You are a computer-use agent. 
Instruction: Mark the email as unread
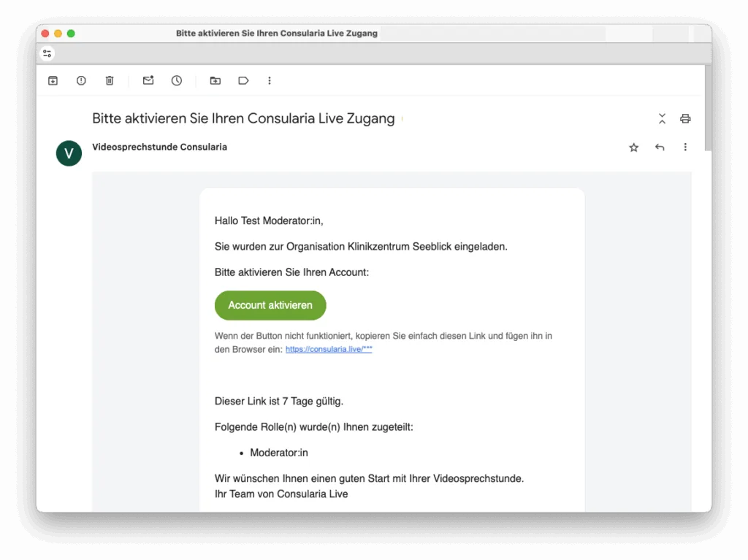[x=148, y=80]
